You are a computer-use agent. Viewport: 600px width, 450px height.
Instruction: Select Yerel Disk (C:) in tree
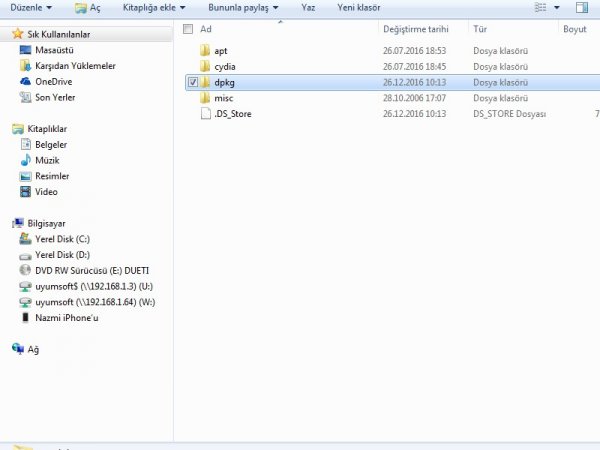[62, 239]
